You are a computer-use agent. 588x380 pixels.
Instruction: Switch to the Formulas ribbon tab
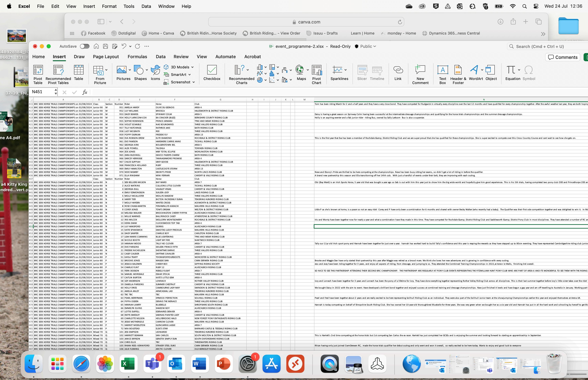137,57
